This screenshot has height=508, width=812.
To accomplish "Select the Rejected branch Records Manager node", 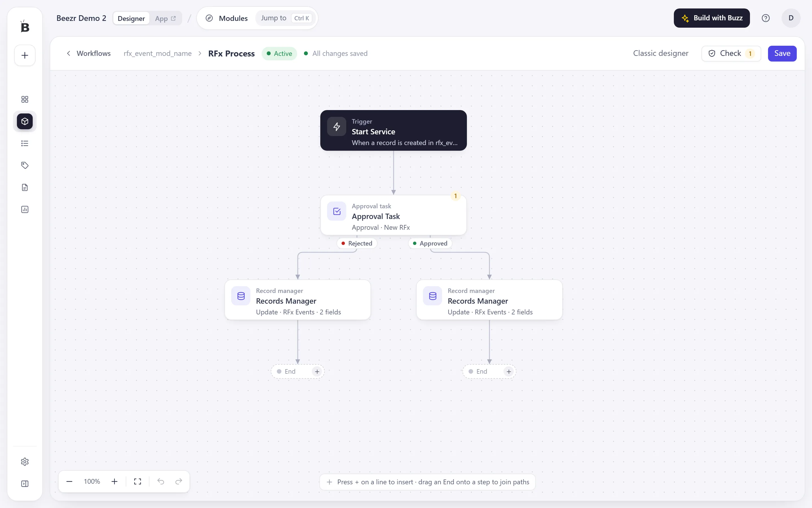I will coord(298,300).
